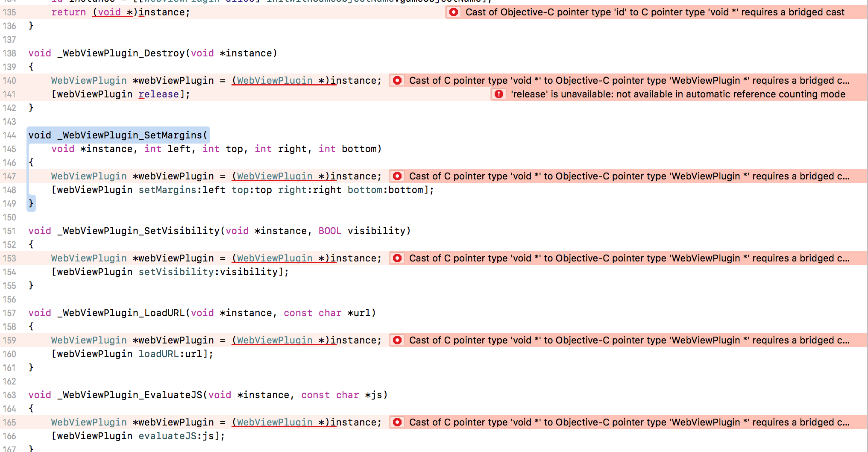Click the underlined (void *) cast on line 135
Image resolution: width=868 pixels, height=452 pixels.
click(x=113, y=12)
